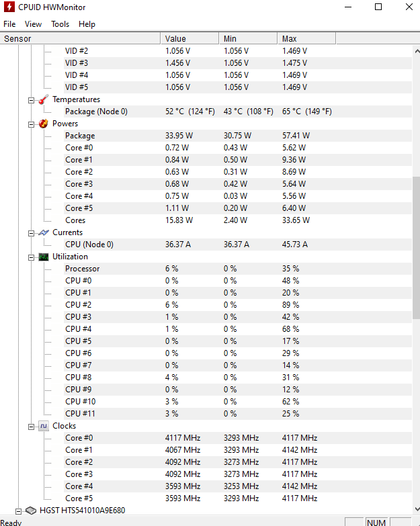Click the vertical scrollbar thumb
This screenshot has height=526, width=420.
tap(417, 248)
